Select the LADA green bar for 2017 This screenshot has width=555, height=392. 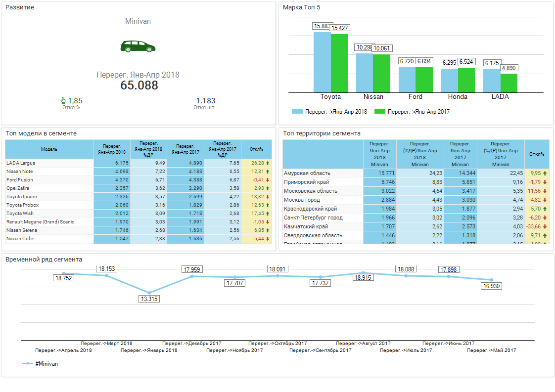tap(509, 83)
